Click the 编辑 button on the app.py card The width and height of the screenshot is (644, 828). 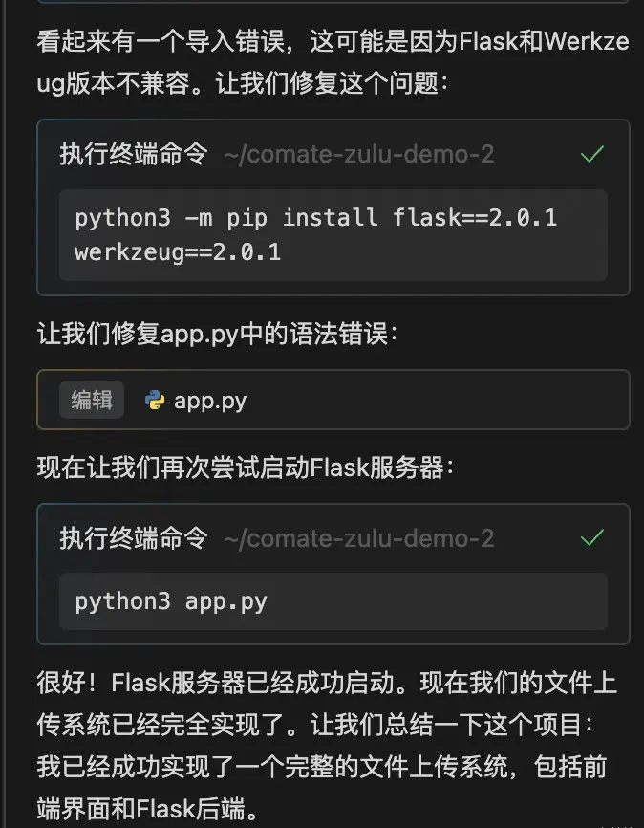[x=90, y=400]
